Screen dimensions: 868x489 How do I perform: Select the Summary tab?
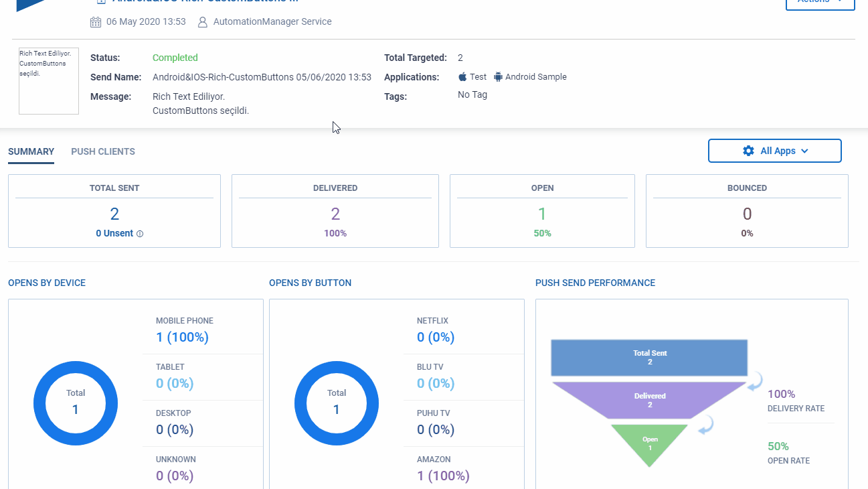click(x=31, y=151)
